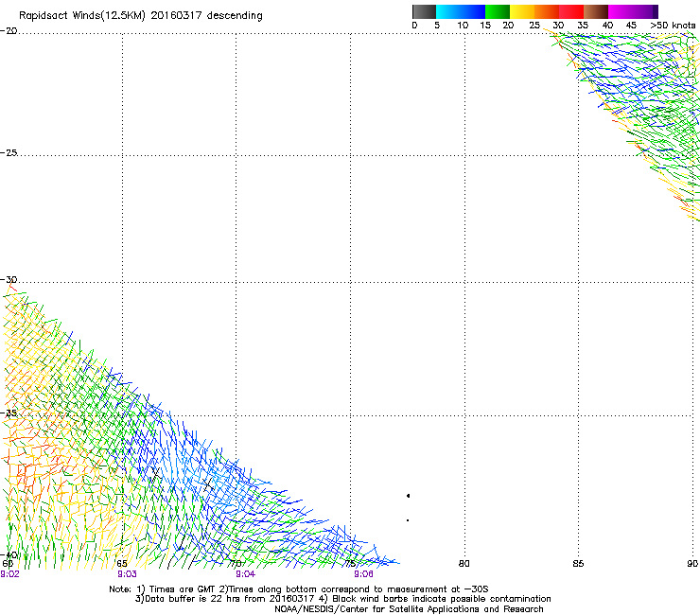This screenshot has height=615, width=700.
Task: Click the -25 latitude axis label
Action: [9, 152]
